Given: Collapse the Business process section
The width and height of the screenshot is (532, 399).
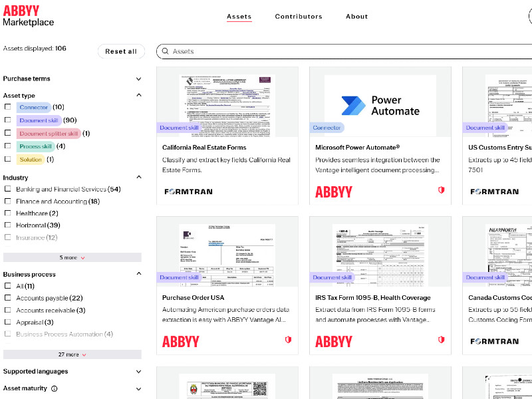Looking at the screenshot, I should [139, 273].
